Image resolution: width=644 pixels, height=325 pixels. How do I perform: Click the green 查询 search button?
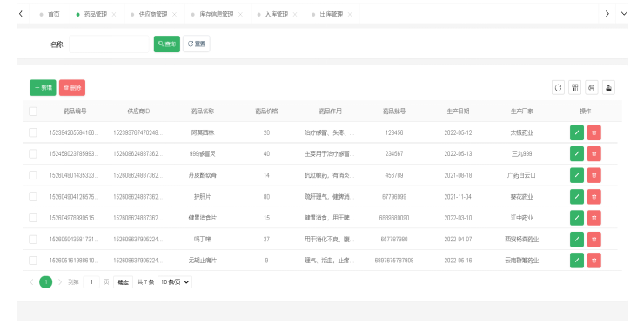pyautogui.click(x=167, y=44)
